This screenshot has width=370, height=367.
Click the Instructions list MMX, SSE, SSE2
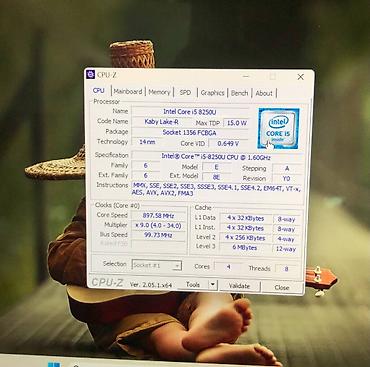pyautogui.click(x=217, y=189)
